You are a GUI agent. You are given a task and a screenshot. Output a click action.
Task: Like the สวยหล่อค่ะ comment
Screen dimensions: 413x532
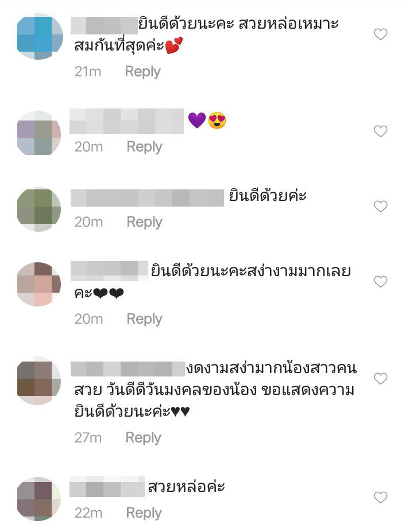380,498
